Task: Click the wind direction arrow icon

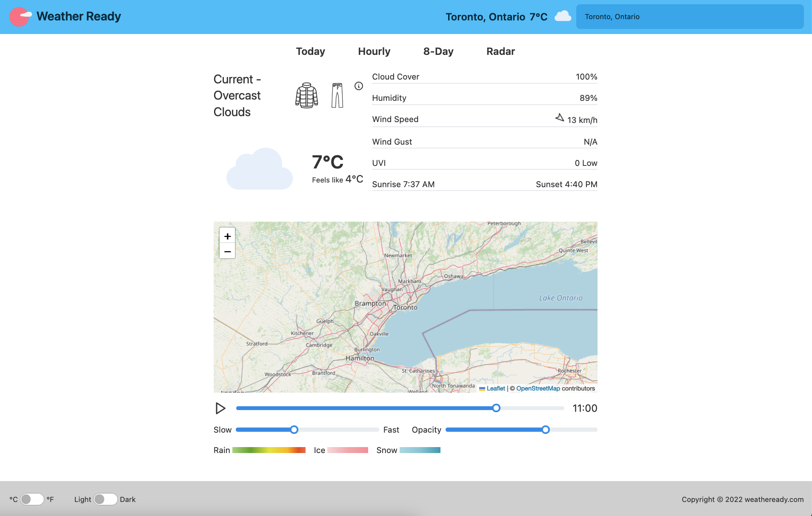Action: tap(560, 118)
